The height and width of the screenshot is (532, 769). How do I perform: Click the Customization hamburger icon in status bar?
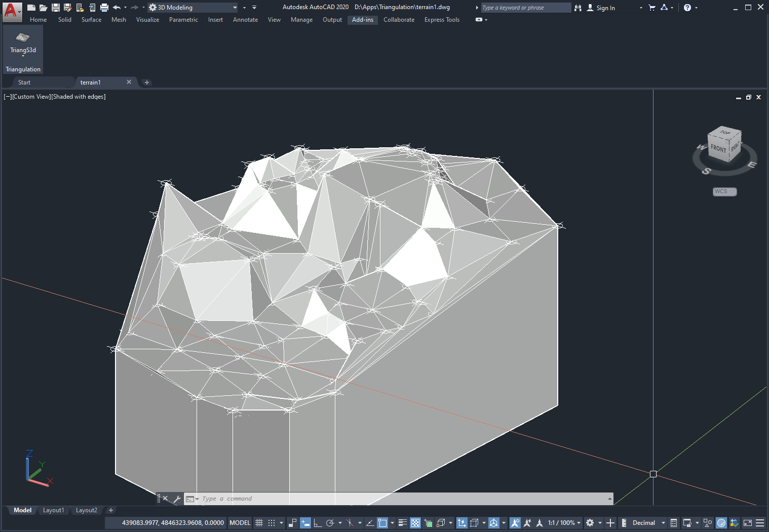tap(760, 523)
